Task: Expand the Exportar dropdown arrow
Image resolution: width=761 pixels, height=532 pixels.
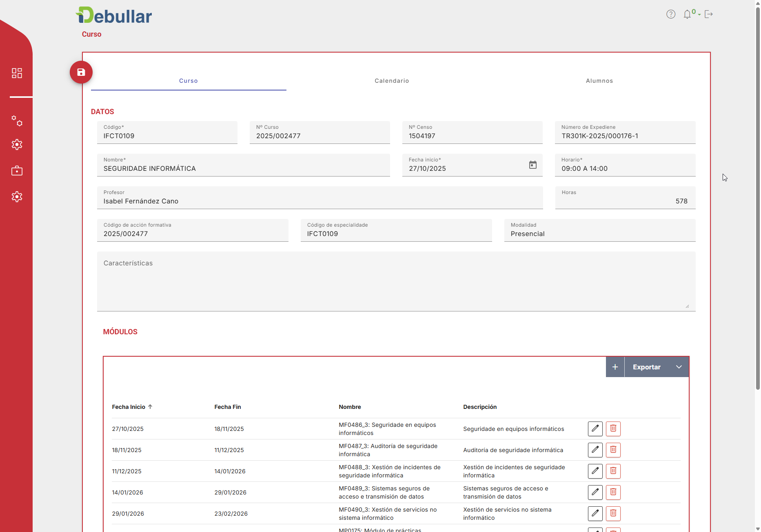Action: pos(679,367)
